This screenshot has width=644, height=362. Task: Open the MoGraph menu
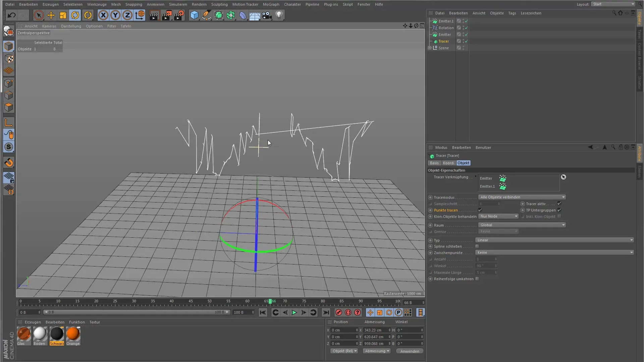(x=271, y=4)
